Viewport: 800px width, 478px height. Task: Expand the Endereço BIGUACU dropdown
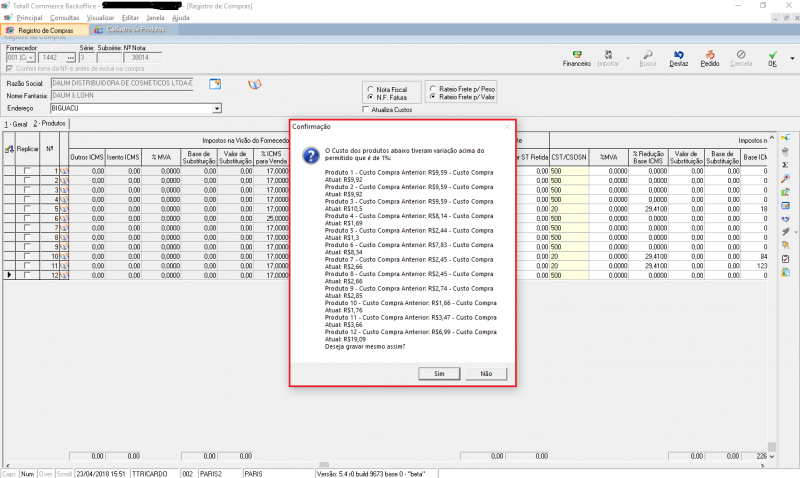click(x=217, y=108)
